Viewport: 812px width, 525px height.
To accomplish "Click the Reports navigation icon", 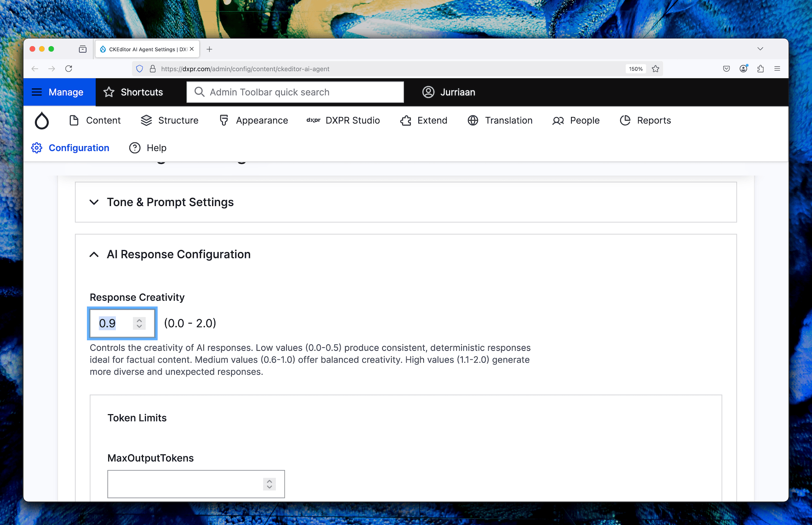I will (624, 120).
